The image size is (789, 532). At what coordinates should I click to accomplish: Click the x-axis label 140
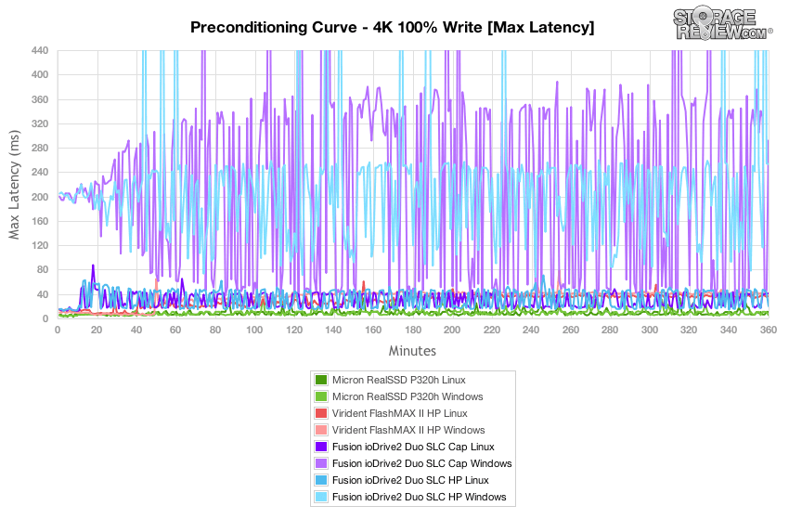pos(333,331)
